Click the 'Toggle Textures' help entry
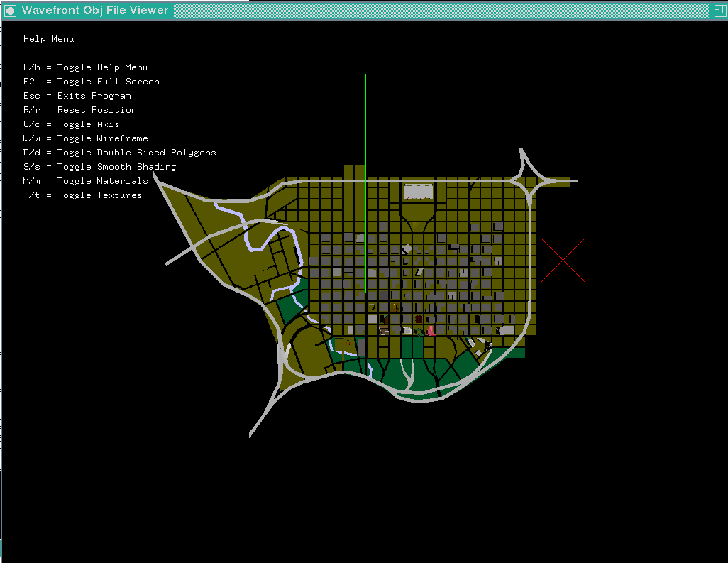This screenshot has width=728, height=563. [x=82, y=195]
